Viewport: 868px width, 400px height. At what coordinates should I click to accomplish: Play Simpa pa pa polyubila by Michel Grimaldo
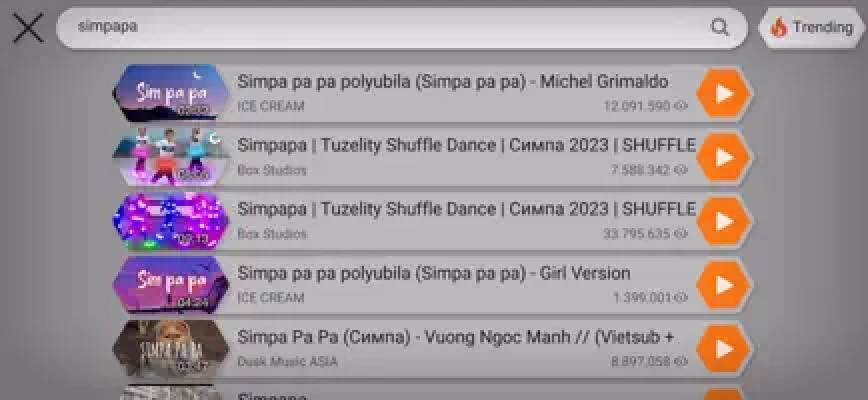tap(724, 94)
